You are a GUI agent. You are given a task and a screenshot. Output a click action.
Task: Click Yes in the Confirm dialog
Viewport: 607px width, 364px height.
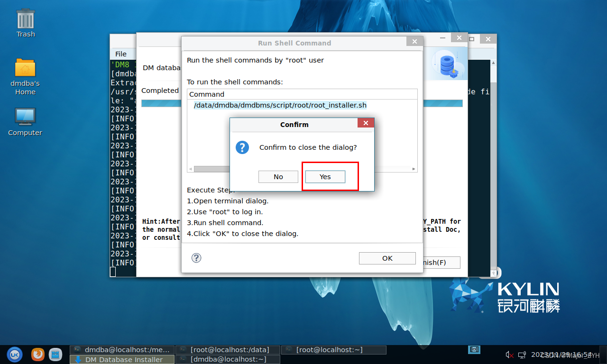click(325, 177)
